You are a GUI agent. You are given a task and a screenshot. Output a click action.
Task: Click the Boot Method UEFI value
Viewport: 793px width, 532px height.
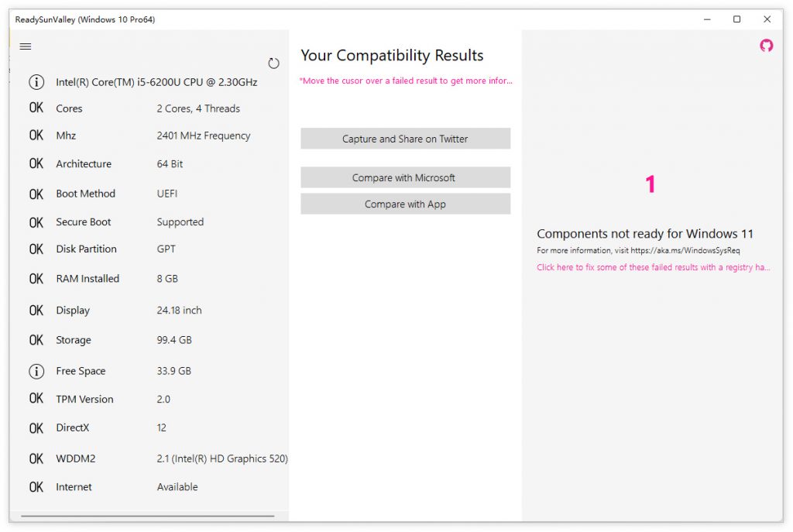(167, 194)
